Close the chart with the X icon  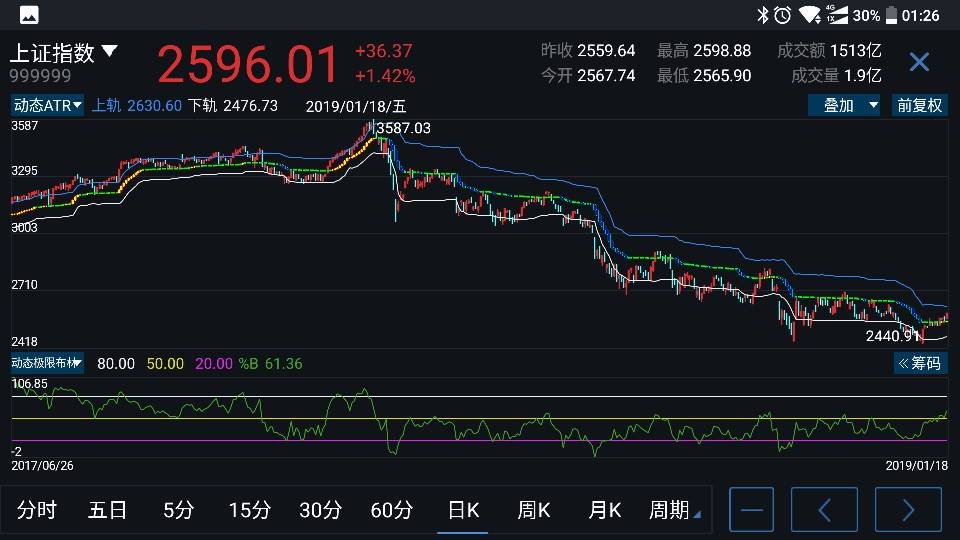click(919, 63)
